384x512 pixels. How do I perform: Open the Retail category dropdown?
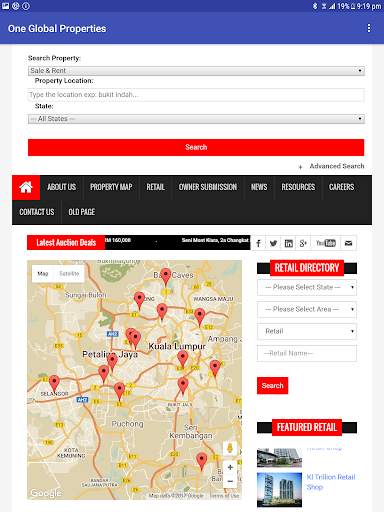coord(307,331)
